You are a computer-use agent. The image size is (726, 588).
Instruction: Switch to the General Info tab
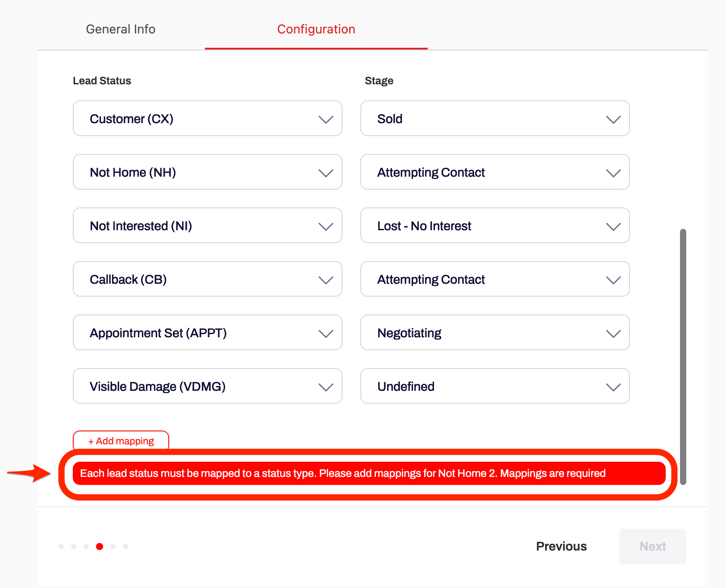[x=121, y=29]
